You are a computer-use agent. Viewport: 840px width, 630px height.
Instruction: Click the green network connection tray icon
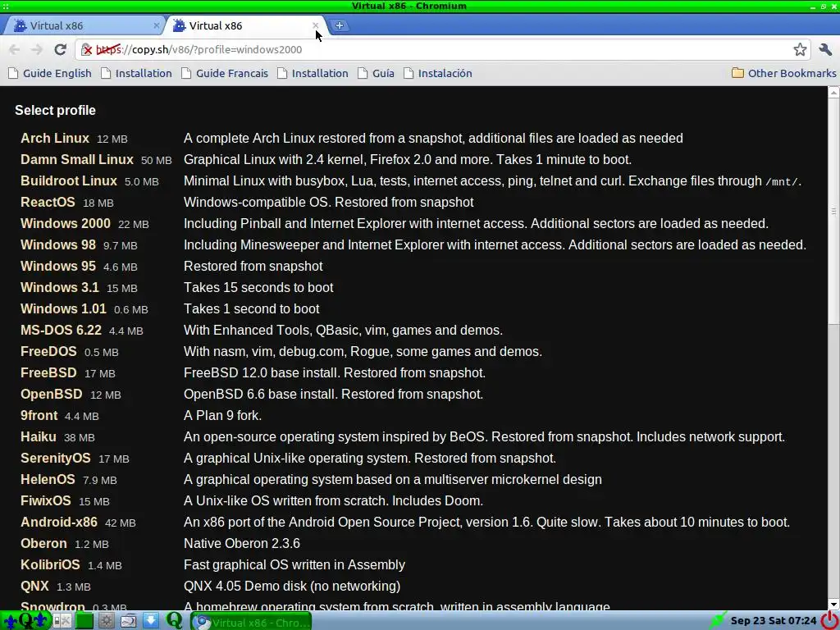click(717, 620)
